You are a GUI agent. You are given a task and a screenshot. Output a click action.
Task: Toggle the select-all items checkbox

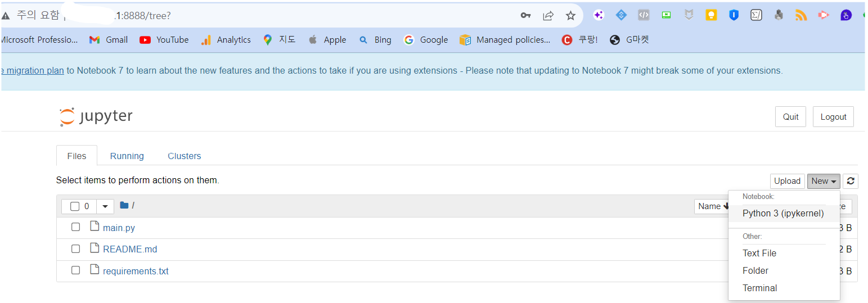click(75, 206)
